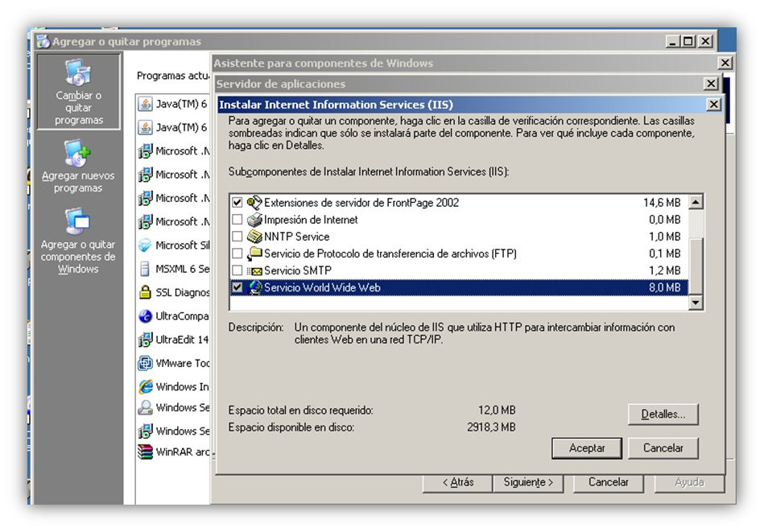Click the Microsoft Silverlight icon in the list
Screen dimensions: 764x532
[145, 245]
